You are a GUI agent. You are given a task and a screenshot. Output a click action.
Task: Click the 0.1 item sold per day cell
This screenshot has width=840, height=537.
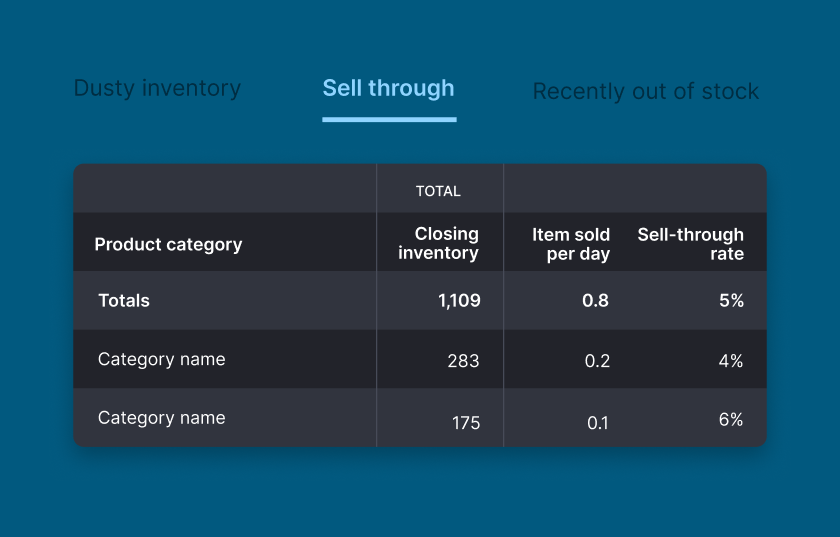tap(597, 422)
